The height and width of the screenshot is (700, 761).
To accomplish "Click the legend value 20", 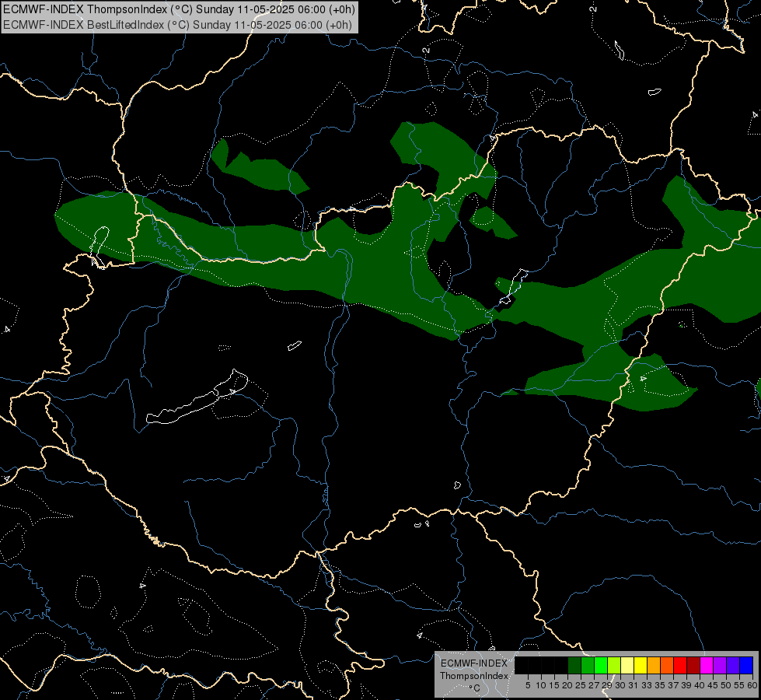I will pos(568,685).
